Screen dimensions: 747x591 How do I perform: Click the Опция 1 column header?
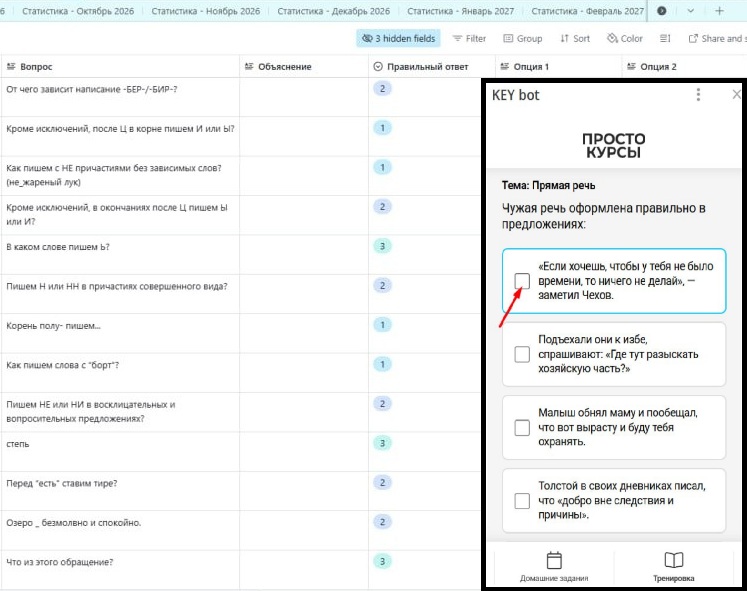click(x=558, y=67)
